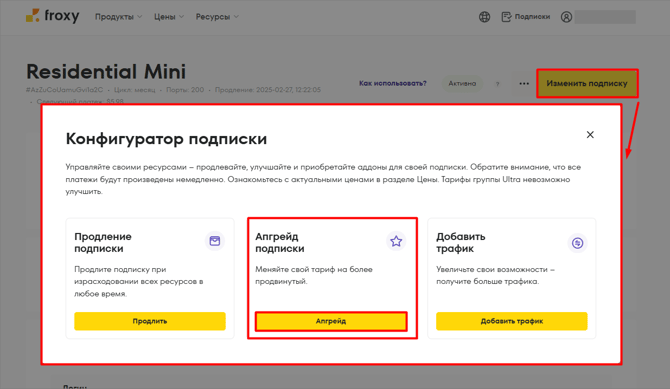
Task: Open the Подписки page link
Action: [x=532, y=17]
